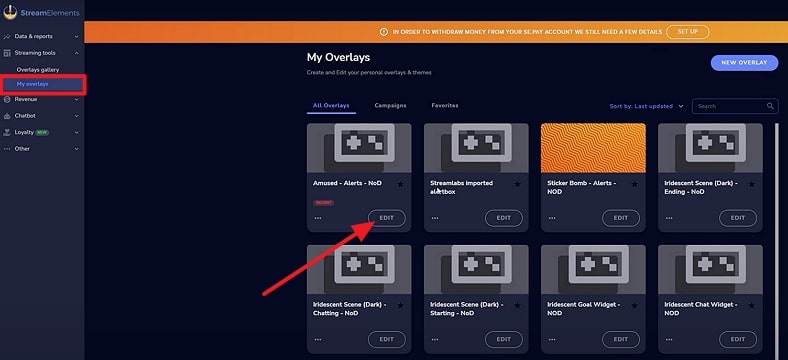The image size is (788, 360).
Task: Favorite the Iridescent Chat Widget overlay
Action: [751, 305]
